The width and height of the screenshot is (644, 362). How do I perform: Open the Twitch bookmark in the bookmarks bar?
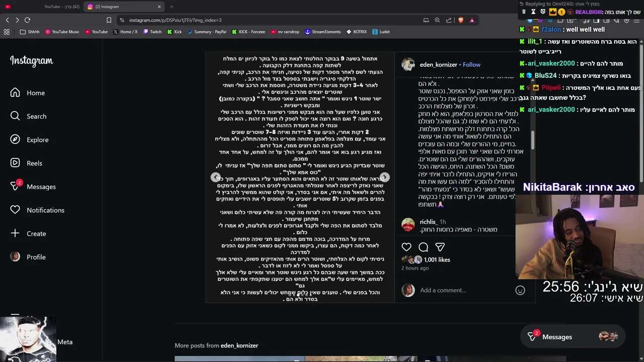[x=152, y=32]
